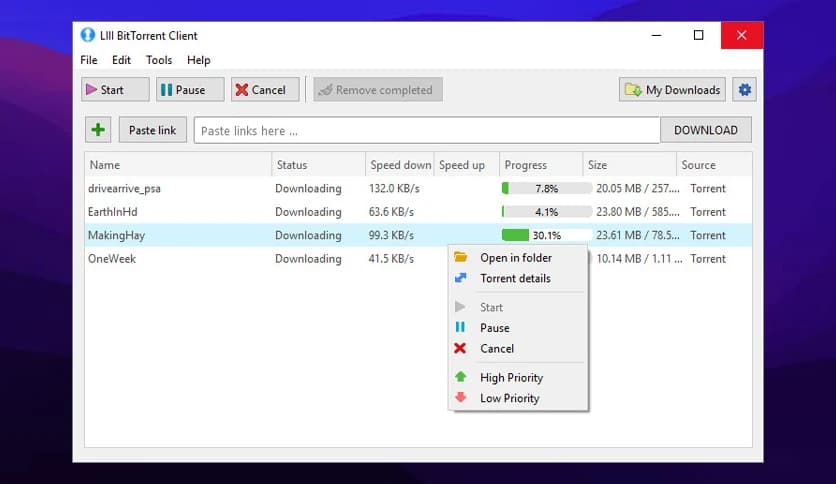Click the 23.80 MB / 585 size cell
Viewport: 836px width, 484px height.
638,212
